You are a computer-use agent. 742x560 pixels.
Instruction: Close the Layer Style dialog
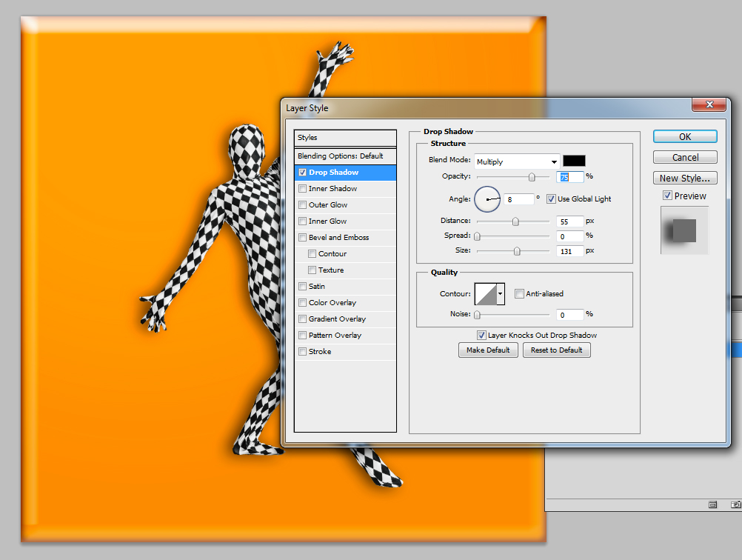coord(709,105)
